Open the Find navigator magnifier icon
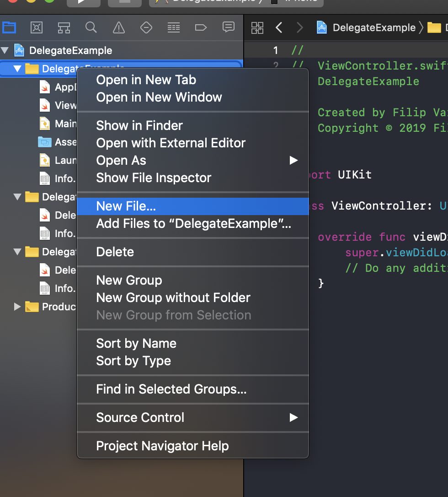This screenshot has height=497, width=448. [x=91, y=27]
